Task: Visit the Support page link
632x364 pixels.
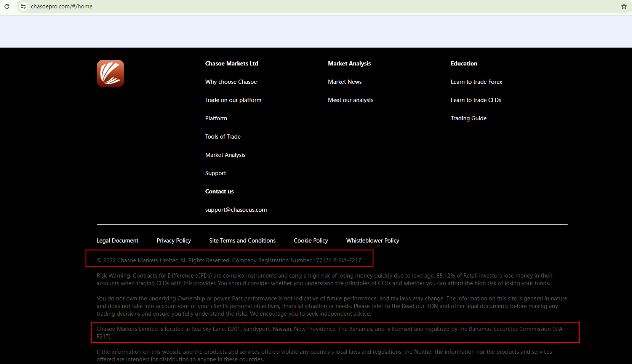Action: (x=216, y=173)
